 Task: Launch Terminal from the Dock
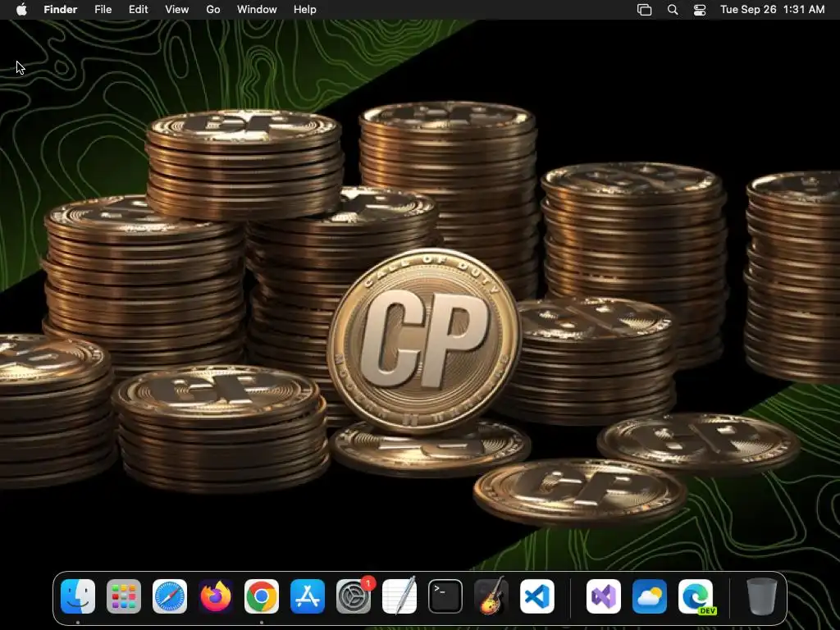point(445,596)
